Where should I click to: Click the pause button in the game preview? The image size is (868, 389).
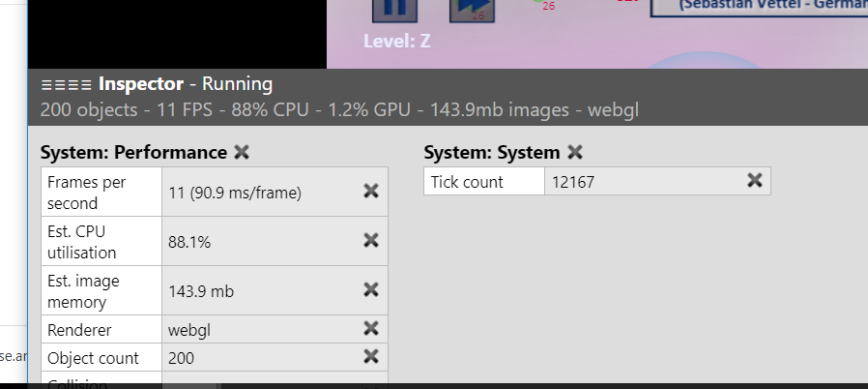click(x=394, y=10)
